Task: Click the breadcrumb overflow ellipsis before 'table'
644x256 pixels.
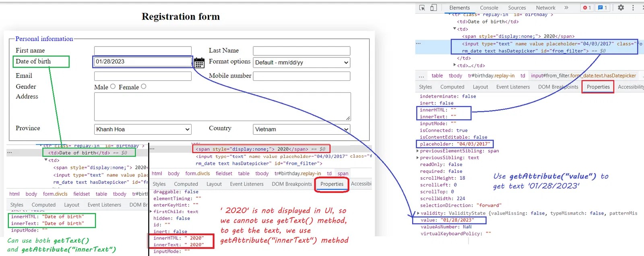Action: [421, 76]
